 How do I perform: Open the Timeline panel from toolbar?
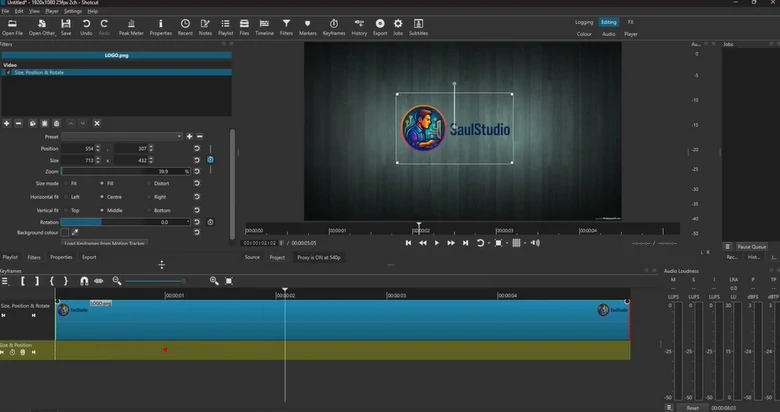264,27
